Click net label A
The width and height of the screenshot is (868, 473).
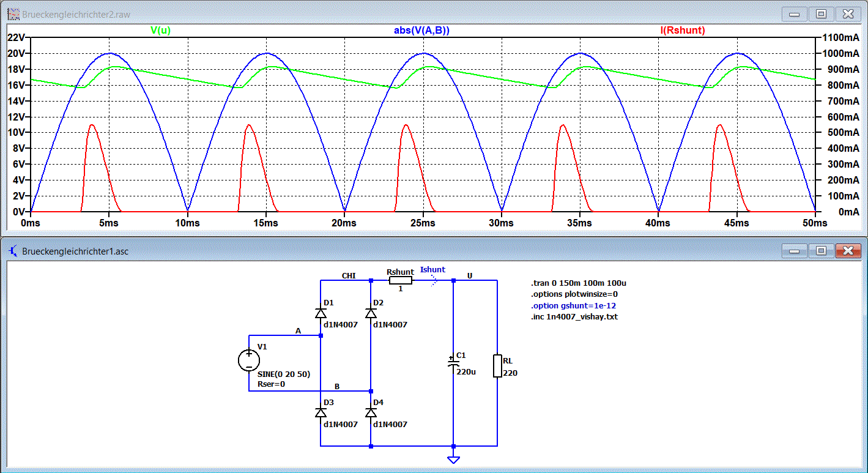299,331
